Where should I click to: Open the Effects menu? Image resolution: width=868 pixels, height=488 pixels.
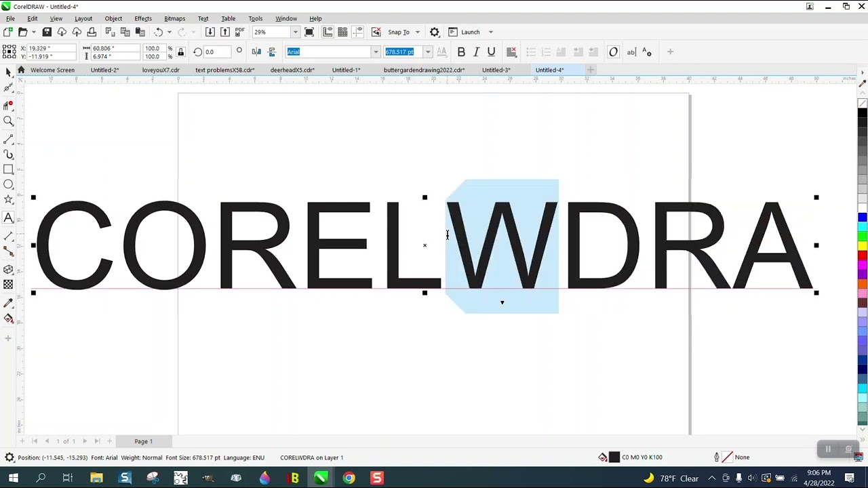tap(143, 18)
